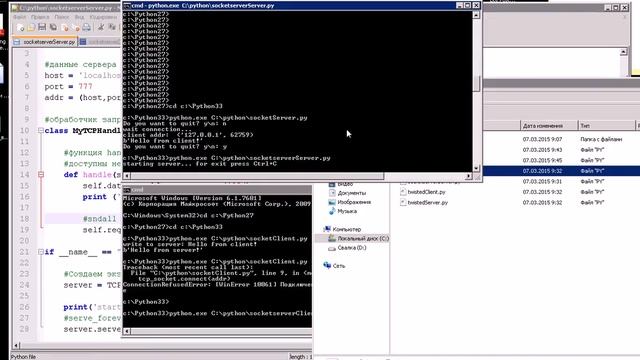Screen dimensions: 640x360
Task: Click the date 07.03.2015 9:31 in Explorer
Action: 542,181
